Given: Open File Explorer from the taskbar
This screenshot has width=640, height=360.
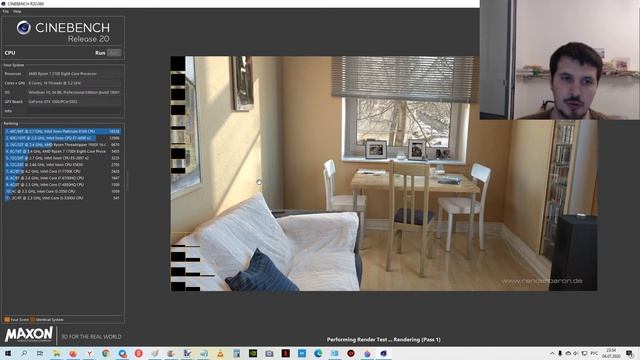Looking at the screenshot, I should tap(56, 353).
